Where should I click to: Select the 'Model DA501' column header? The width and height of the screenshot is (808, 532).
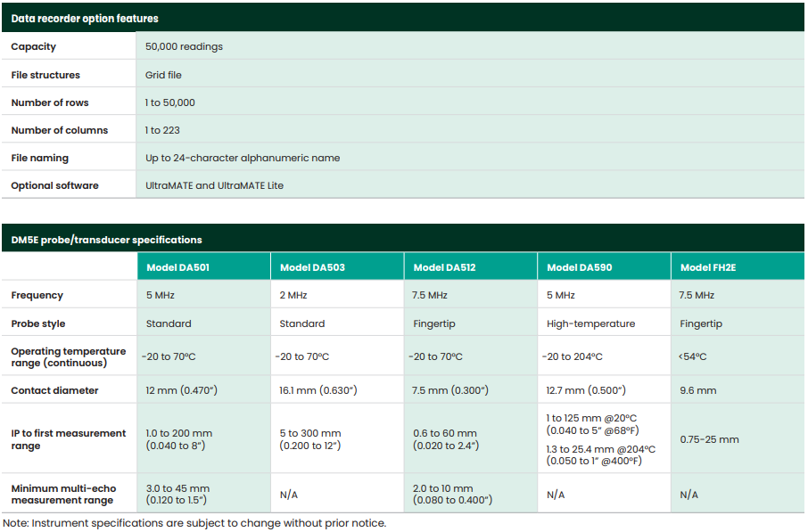tap(177, 267)
